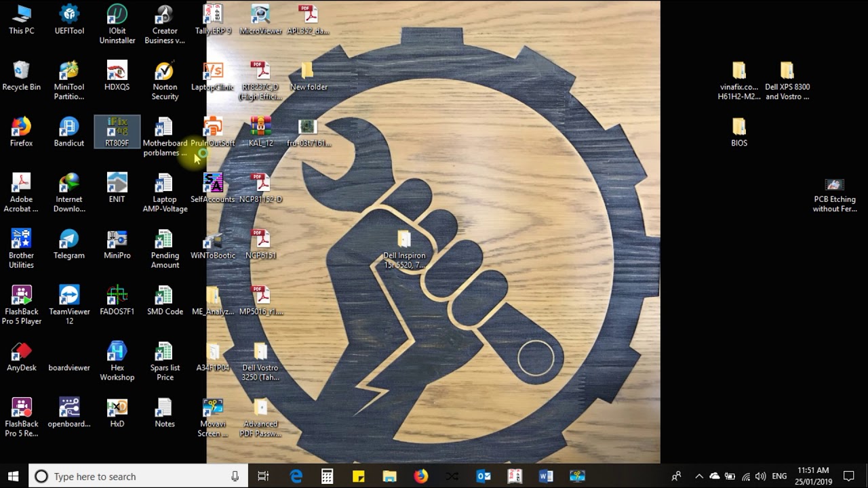The width and height of the screenshot is (868, 488).
Task: Open LaptopClinic shortcut
Action: pos(213,76)
